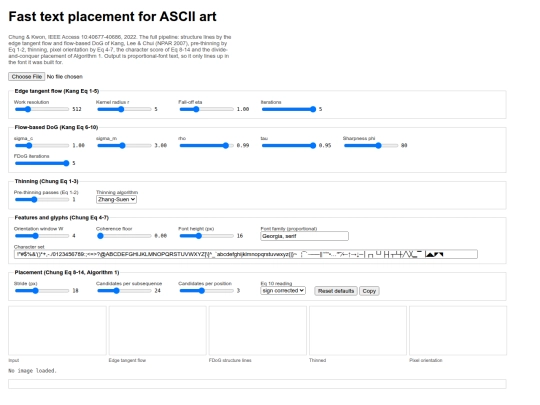The width and height of the screenshot is (540, 405).
Task: Click the Candidates per subsequence value 24
Action: (x=157, y=291)
